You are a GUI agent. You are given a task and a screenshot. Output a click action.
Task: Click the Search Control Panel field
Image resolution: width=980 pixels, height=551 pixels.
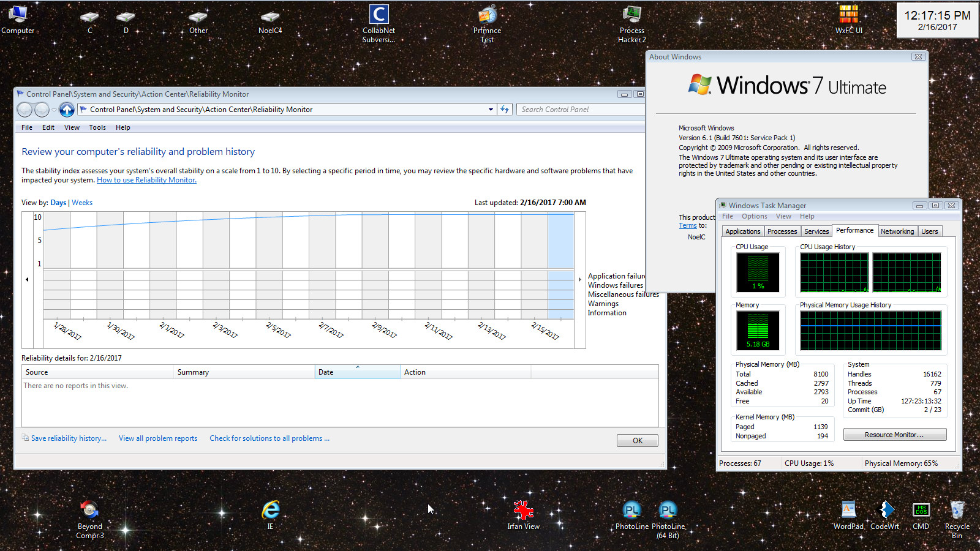click(579, 110)
